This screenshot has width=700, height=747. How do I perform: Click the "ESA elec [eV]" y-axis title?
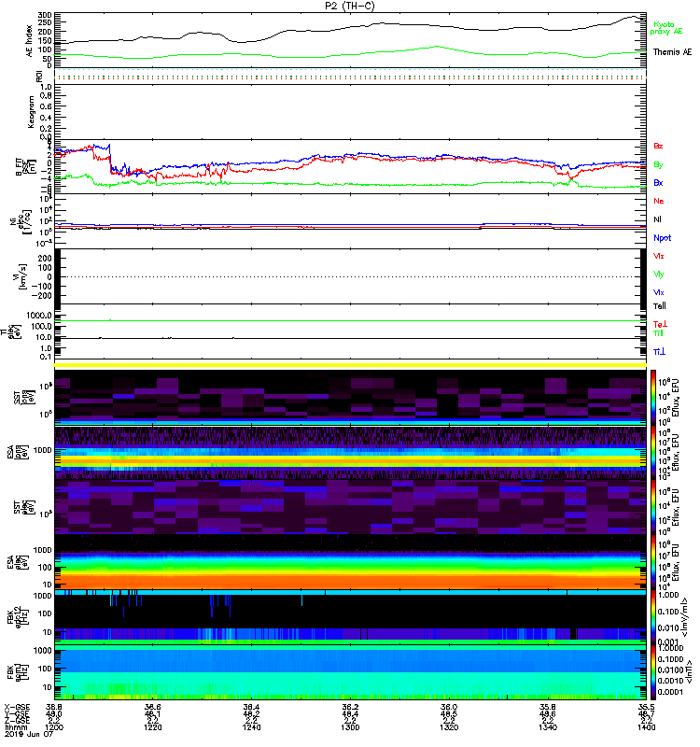18,562
